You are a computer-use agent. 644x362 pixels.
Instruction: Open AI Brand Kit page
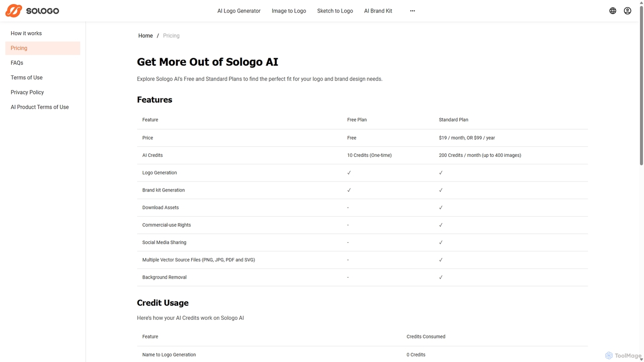(x=378, y=11)
